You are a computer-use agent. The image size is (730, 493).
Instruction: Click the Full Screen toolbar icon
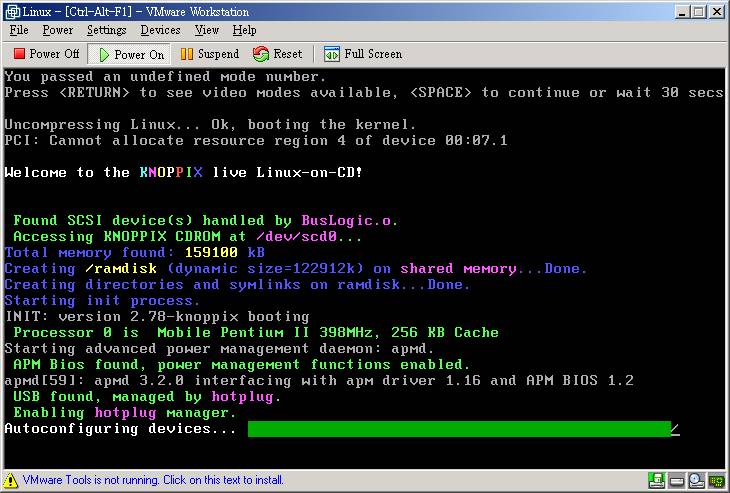point(331,54)
